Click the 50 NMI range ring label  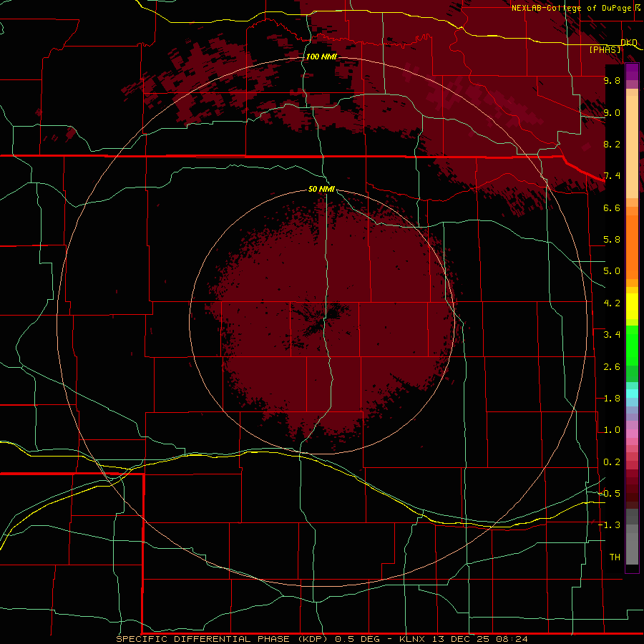pyautogui.click(x=321, y=189)
